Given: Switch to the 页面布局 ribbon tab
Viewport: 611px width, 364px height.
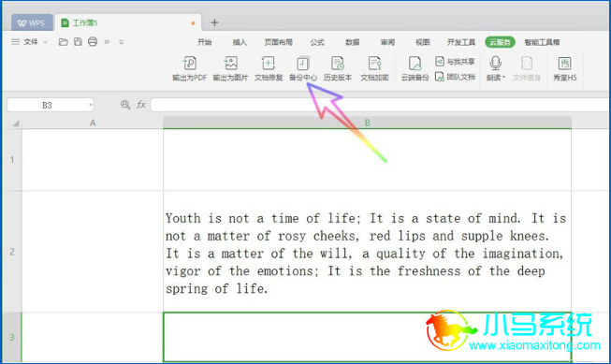Looking at the screenshot, I should click(278, 42).
